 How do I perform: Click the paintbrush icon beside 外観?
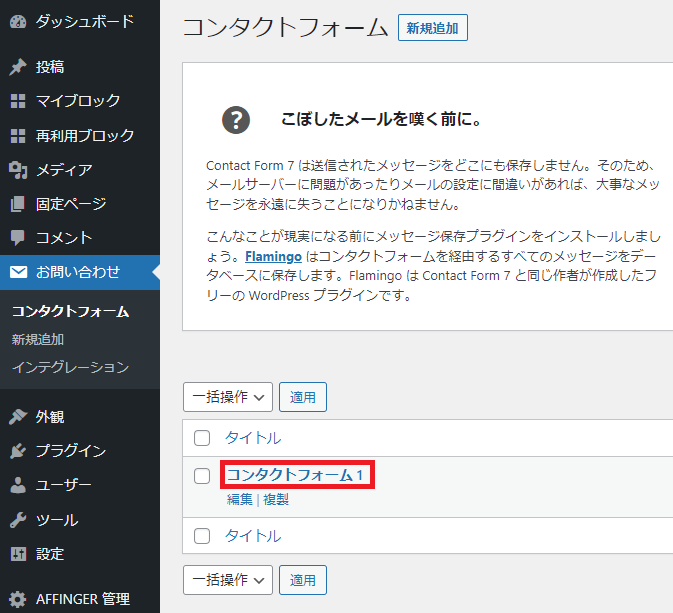(18, 417)
